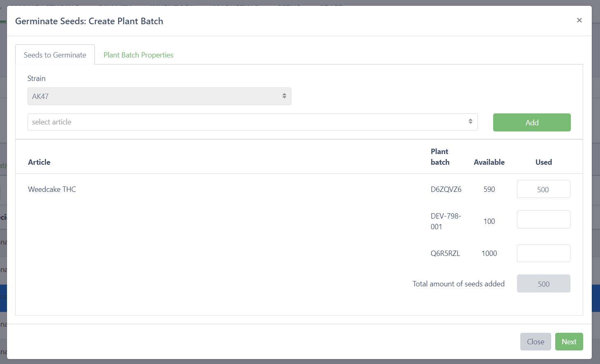Switch to the Plant Batch Properties tab
600x364 pixels.
click(x=138, y=55)
